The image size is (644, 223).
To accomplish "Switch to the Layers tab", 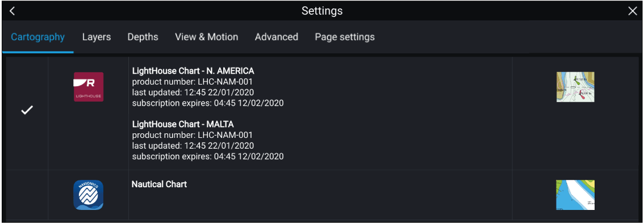I will [97, 37].
